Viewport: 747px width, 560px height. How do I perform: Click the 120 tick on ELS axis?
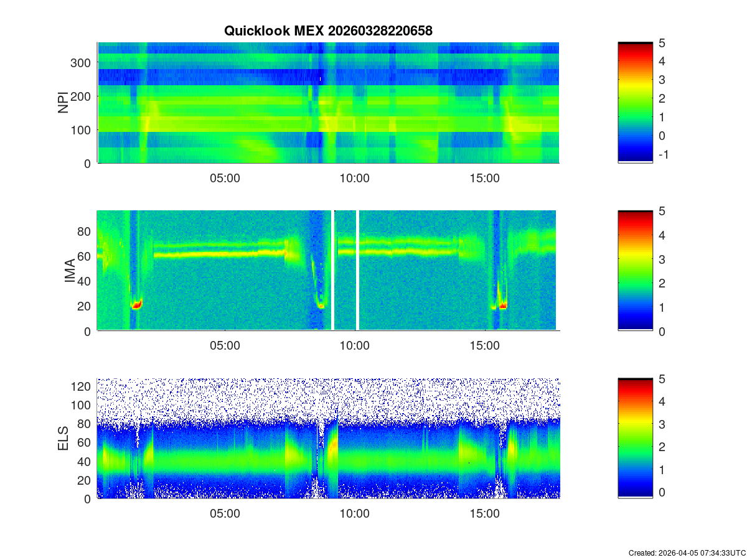click(x=82, y=387)
